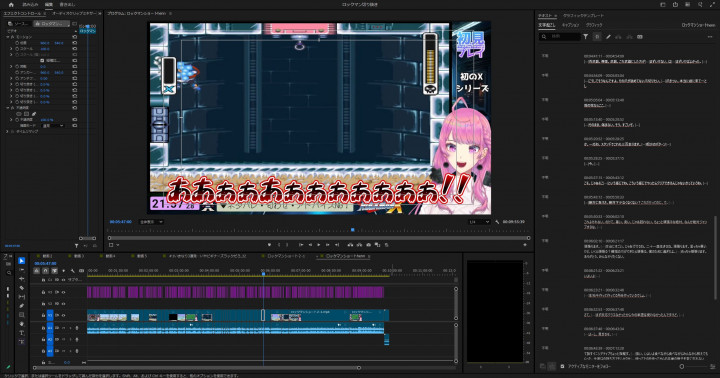Screen dimensions: 720x378
Task: Click the export frame camera icon
Action: (368, 245)
